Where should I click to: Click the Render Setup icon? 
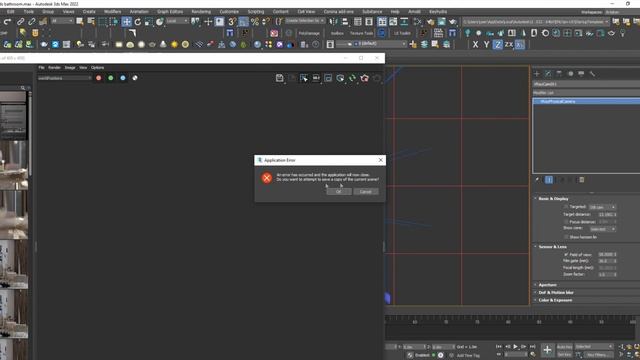(x=431, y=22)
